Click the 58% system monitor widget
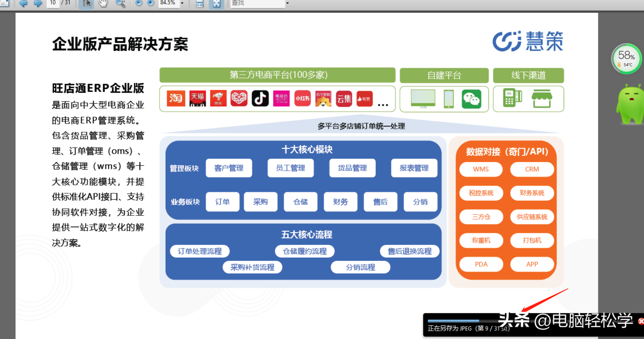Screen dimensions: 644x339 click(626, 59)
